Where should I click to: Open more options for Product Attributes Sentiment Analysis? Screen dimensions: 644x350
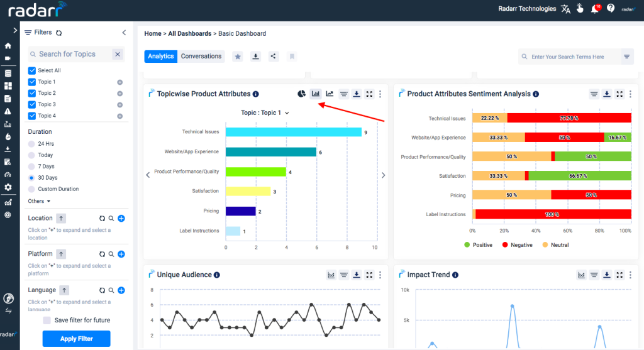630,94
